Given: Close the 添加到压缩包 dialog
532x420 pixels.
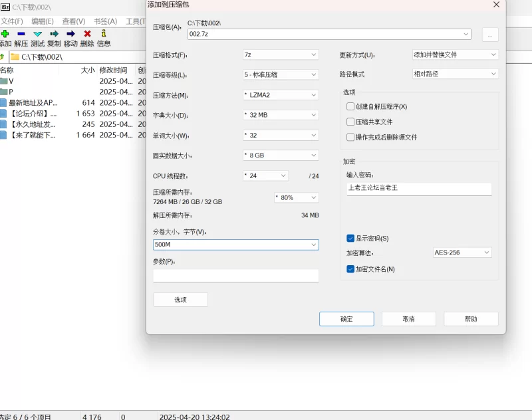Looking at the screenshot, I should [x=496, y=5].
